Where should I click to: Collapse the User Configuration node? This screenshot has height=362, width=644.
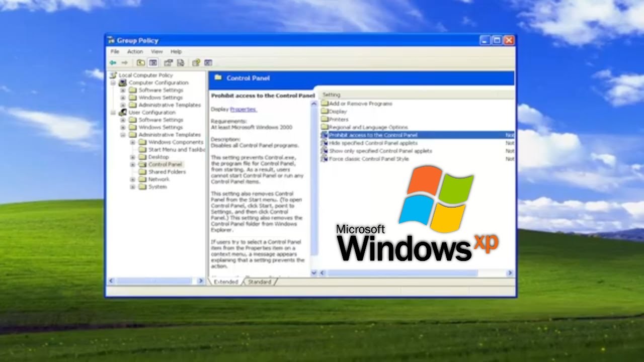[113, 112]
